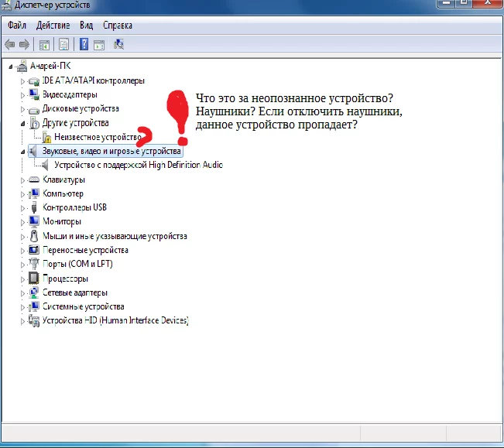The height and width of the screenshot is (448, 504).
Task: Click the Сетевые адаптеры network icon
Action: [34, 292]
